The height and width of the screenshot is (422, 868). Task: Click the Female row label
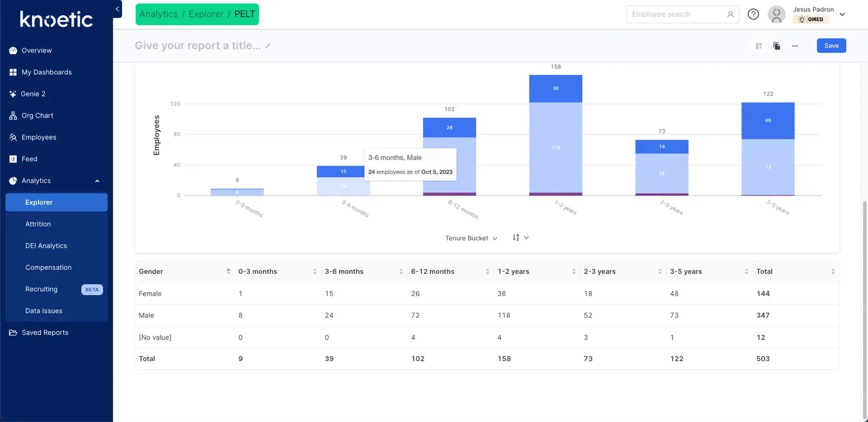coord(150,293)
